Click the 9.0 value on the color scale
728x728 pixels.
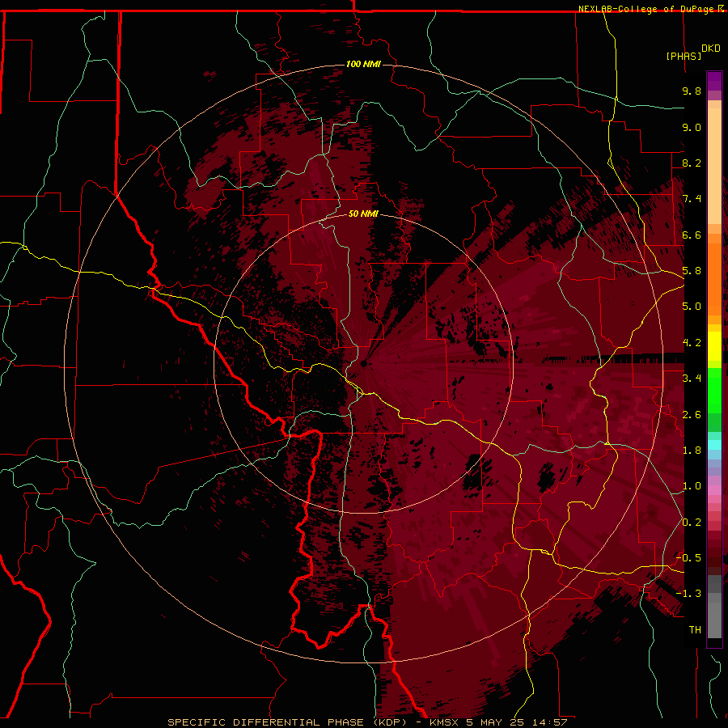click(692, 127)
